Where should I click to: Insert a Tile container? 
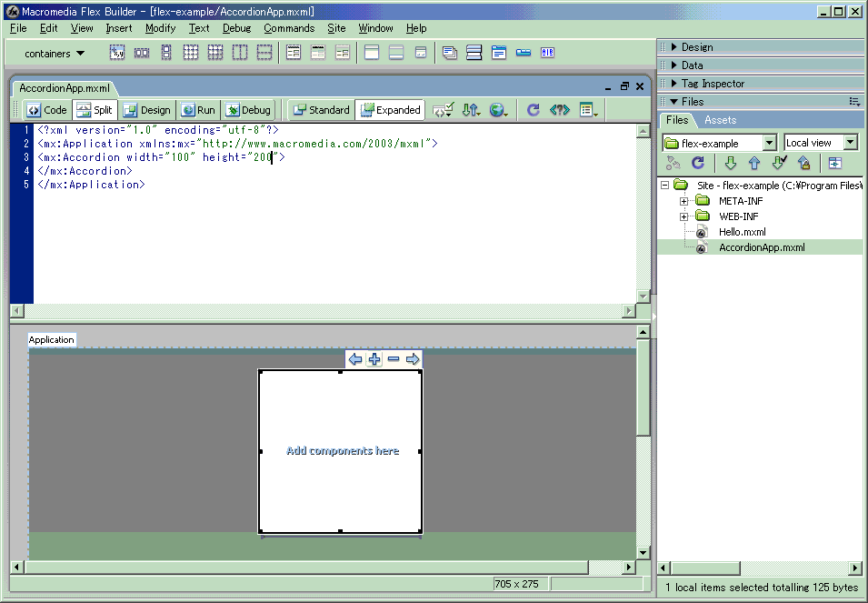[x=215, y=53]
